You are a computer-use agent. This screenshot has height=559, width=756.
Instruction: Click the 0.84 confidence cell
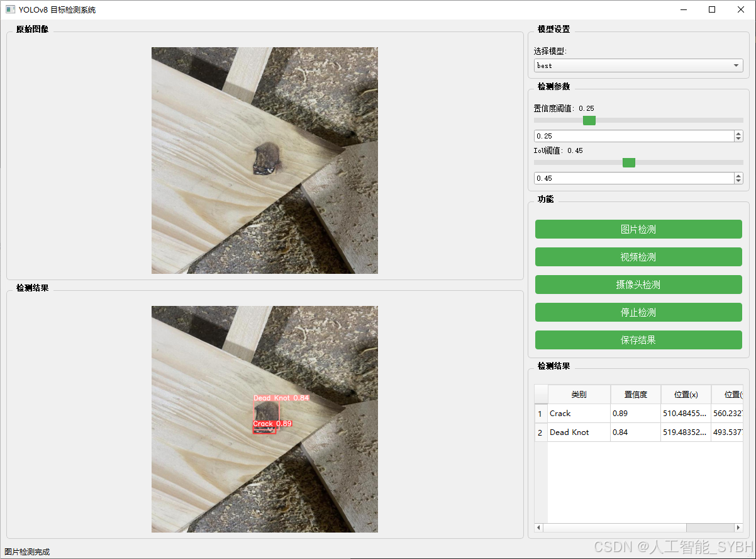636,432
